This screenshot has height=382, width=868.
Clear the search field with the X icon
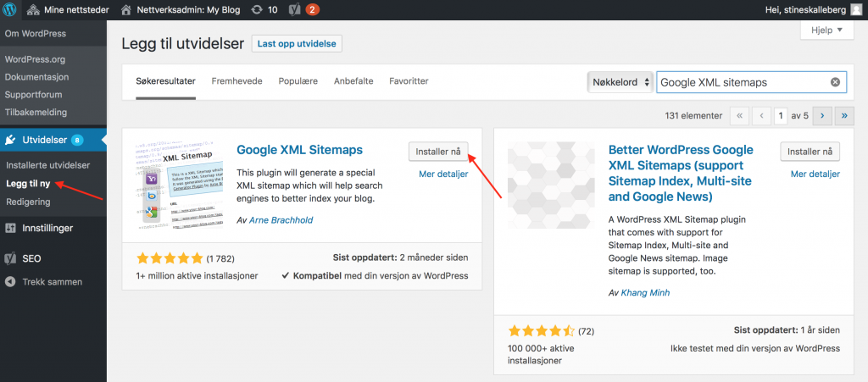point(835,82)
